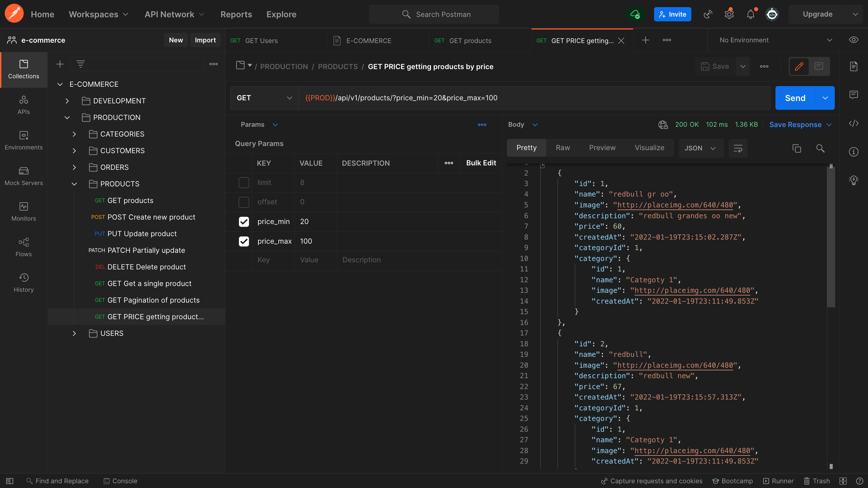868x488 pixels.
Task: Switch to Visualize response view
Action: 649,148
